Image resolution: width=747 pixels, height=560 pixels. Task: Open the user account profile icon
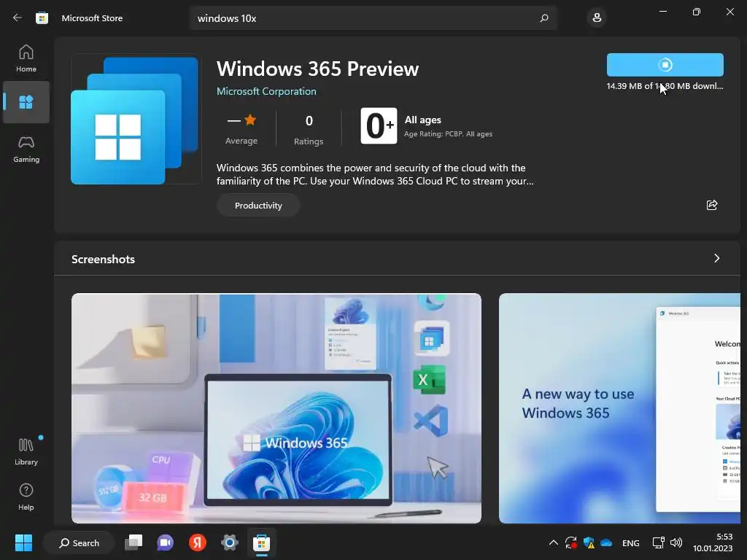point(597,18)
